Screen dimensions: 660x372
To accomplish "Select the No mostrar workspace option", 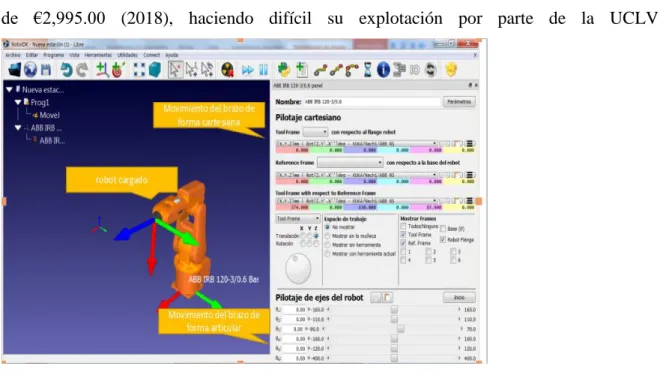I will tap(327, 227).
